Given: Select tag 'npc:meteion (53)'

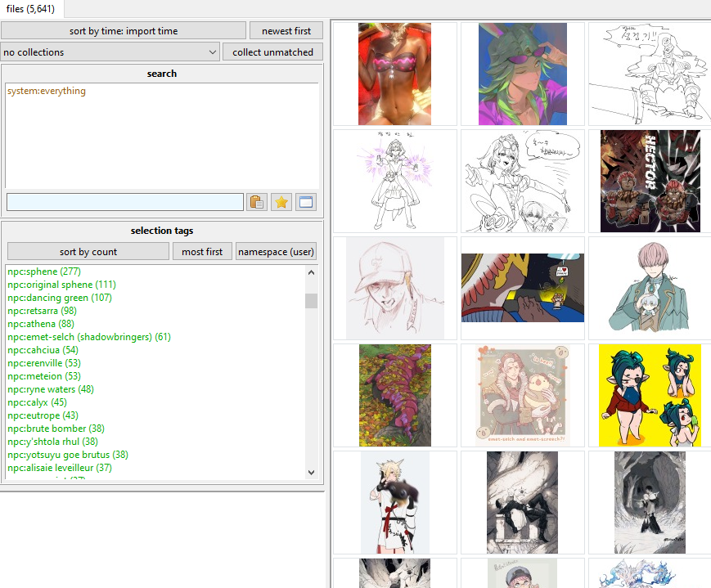Looking at the screenshot, I should pyautogui.click(x=44, y=376).
